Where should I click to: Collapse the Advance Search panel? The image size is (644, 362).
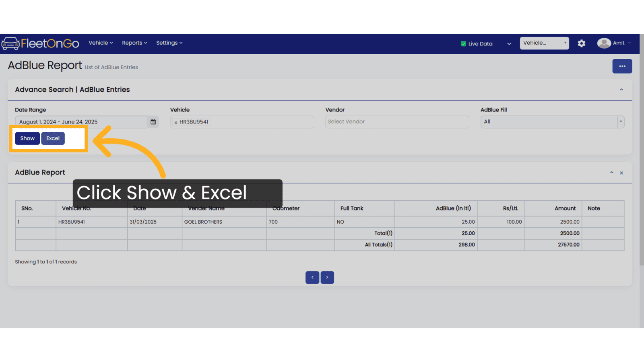coord(621,90)
